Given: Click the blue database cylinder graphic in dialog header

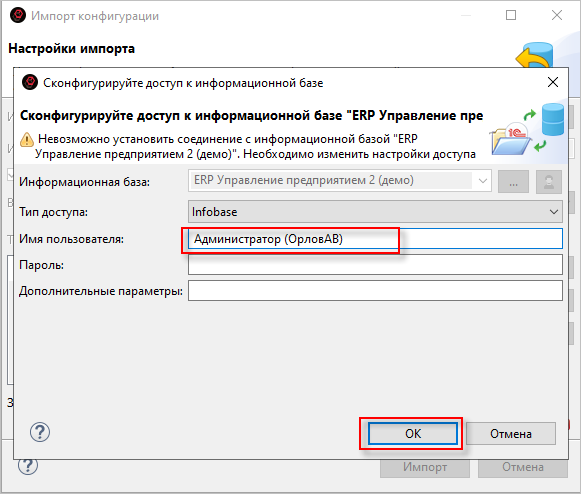Looking at the screenshot, I should click(553, 119).
